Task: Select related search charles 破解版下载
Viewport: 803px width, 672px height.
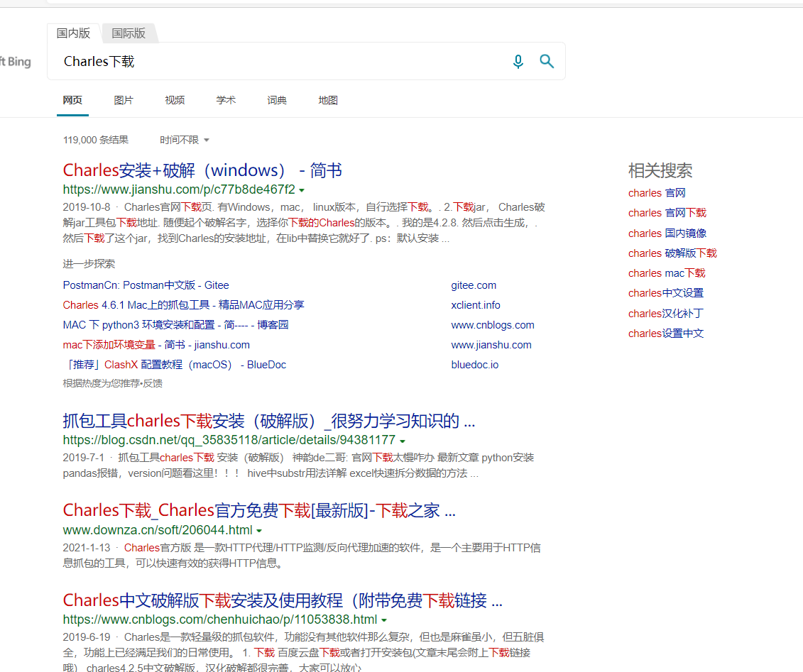Action: pos(672,253)
